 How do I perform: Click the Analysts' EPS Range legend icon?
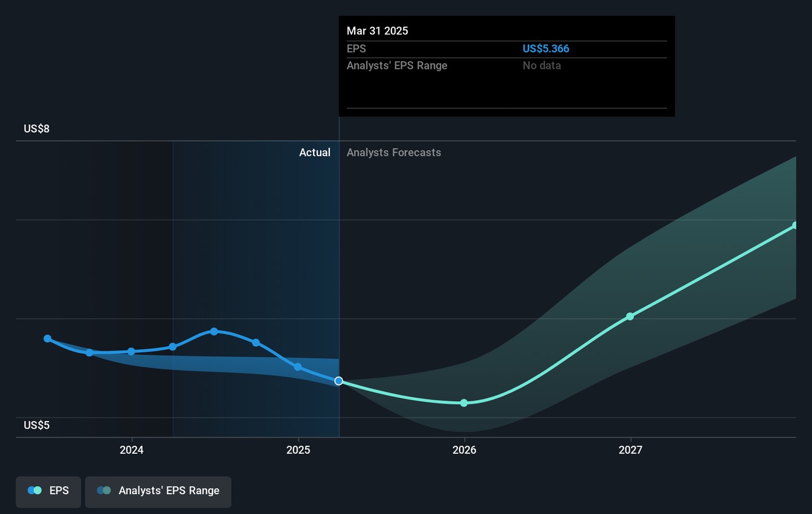click(x=104, y=490)
